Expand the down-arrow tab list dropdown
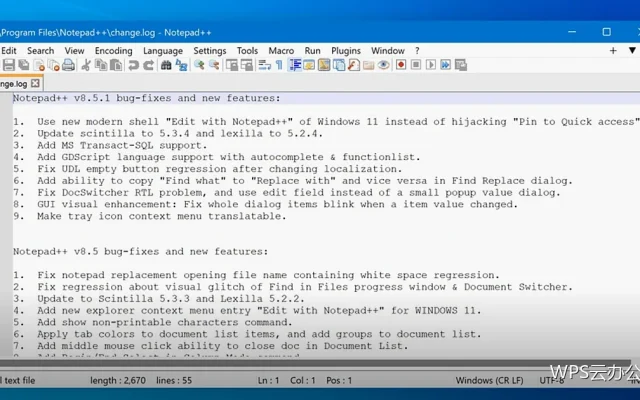This screenshot has width=640, height=400. [632, 51]
